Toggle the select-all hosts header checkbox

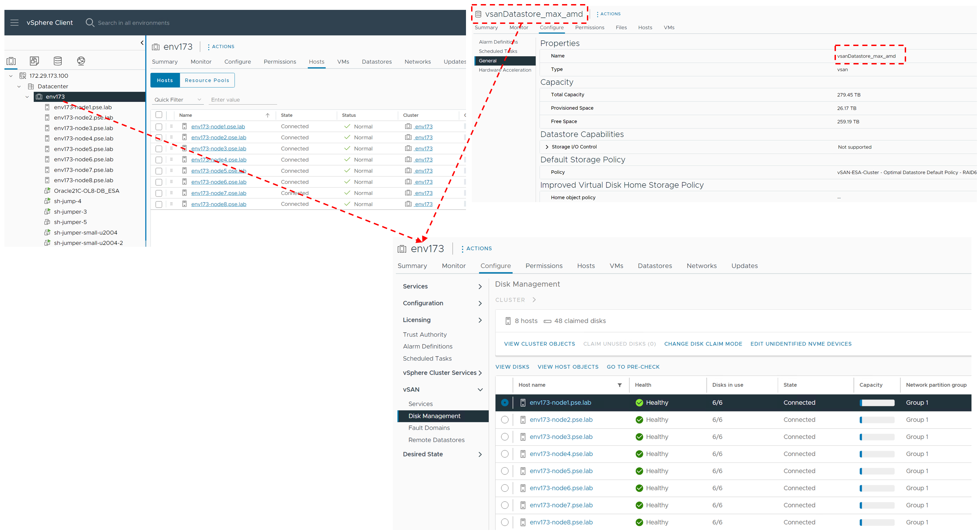pos(159,115)
